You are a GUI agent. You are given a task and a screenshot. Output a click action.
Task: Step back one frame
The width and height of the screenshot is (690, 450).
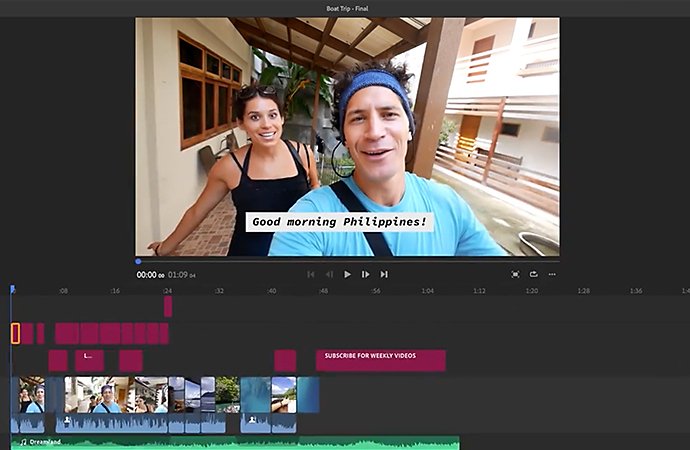click(329, 274)
